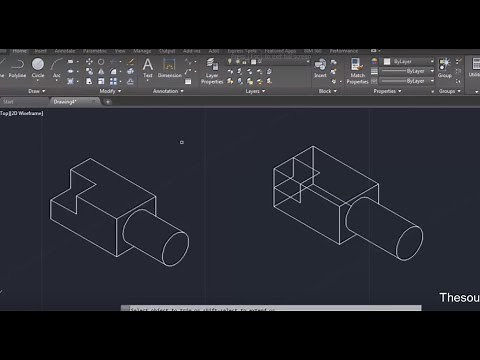Click the Leader tool in Annotation panel
480x360 pixels.
pyautogui.click(x=189, y=71)
